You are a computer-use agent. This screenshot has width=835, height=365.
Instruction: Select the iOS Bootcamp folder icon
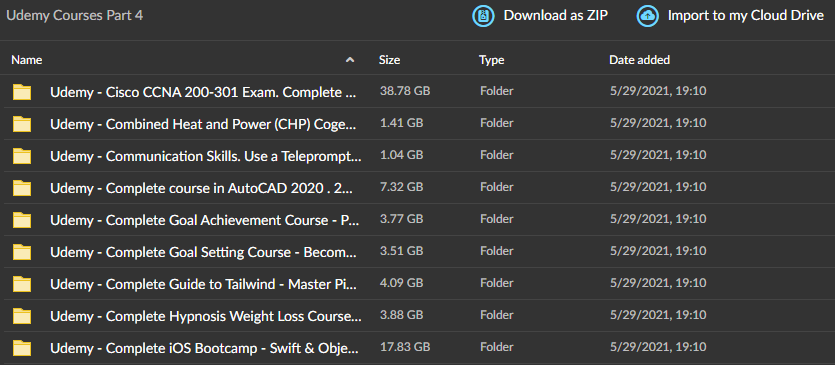22,348
